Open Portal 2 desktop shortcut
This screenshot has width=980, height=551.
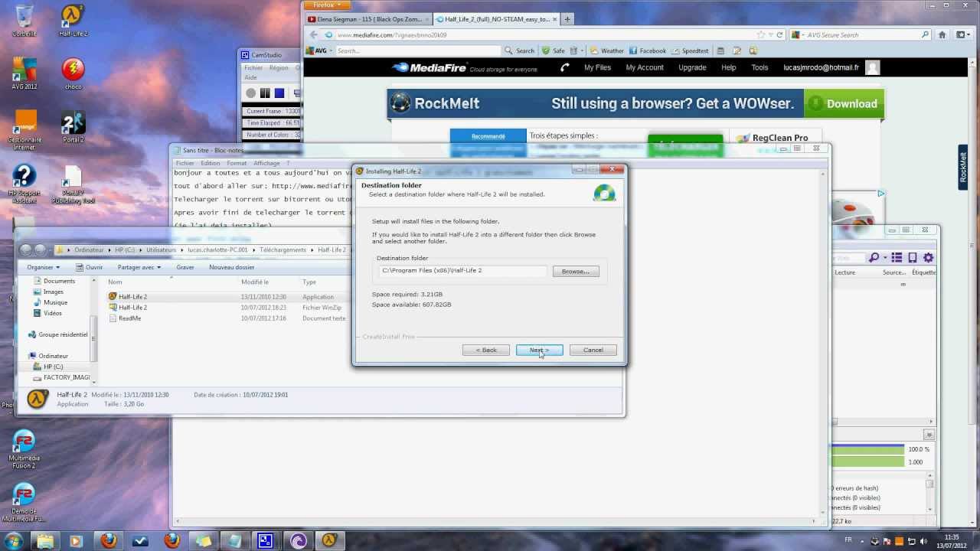pyautogui.click(x=73, y=127)
